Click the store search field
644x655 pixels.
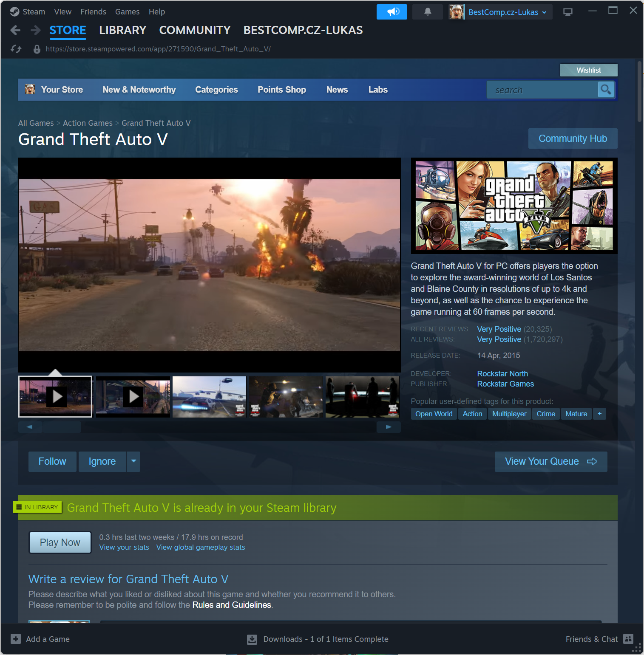pos(542,90)
